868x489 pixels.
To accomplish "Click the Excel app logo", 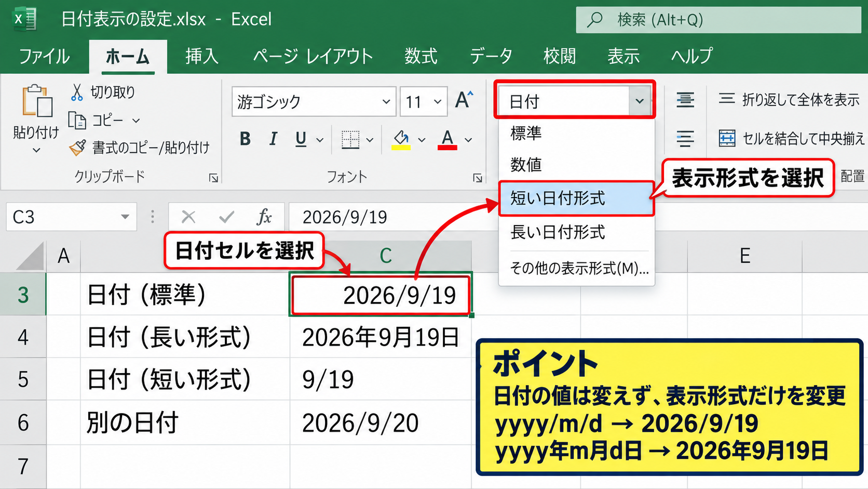I will click(24, 19).
